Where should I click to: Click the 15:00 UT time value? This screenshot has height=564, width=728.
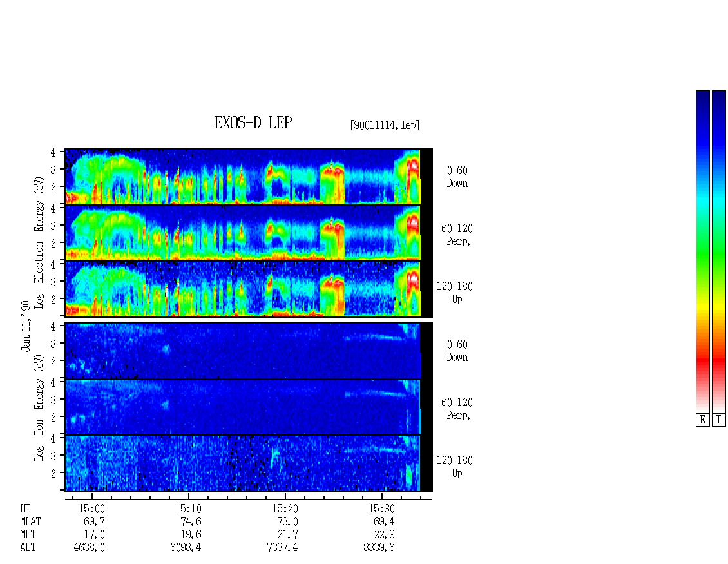[92, 509]
